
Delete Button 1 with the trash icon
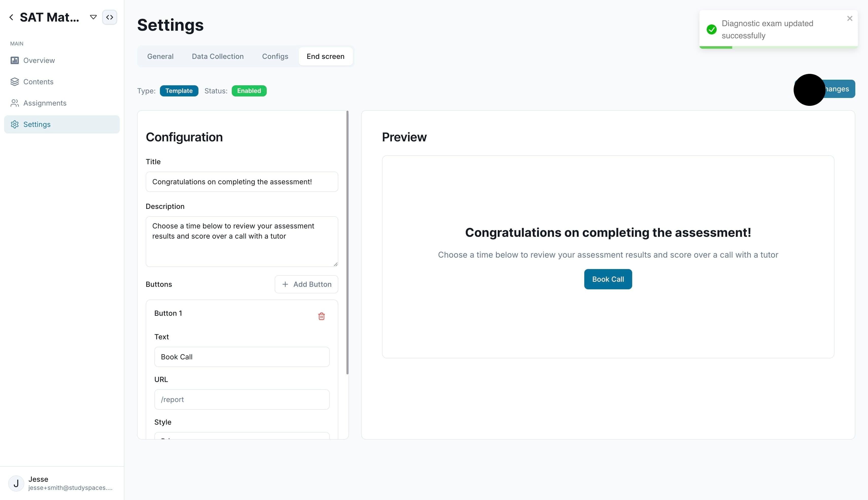point(321,316)
